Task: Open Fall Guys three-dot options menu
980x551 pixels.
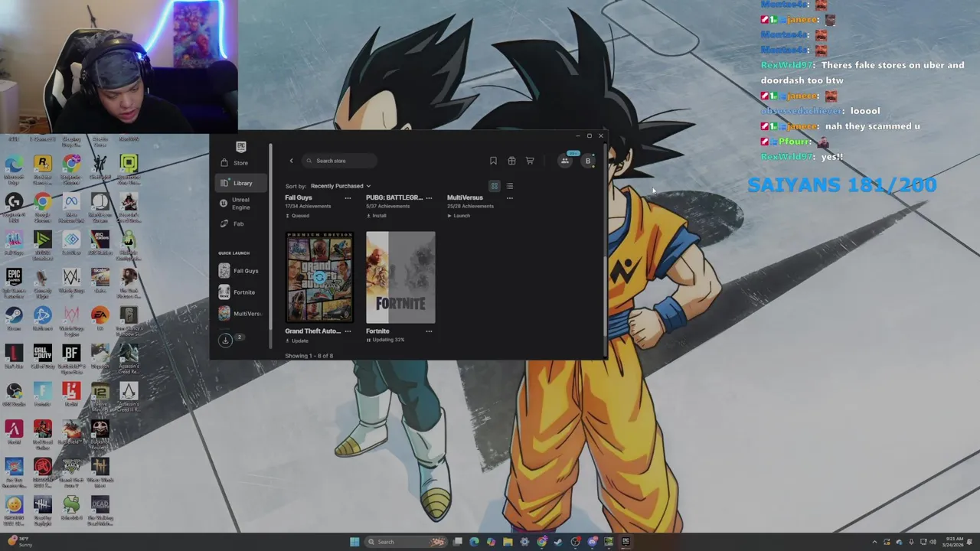Action: coord(348,197)
